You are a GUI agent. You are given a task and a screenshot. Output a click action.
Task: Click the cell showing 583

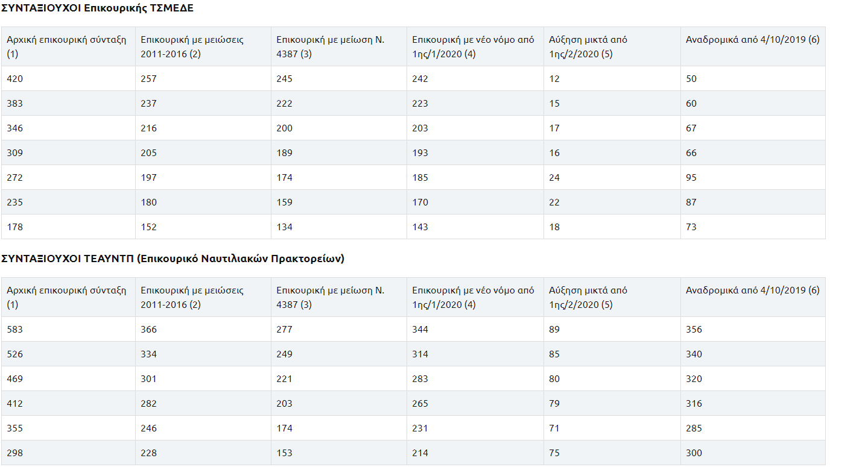15,330
